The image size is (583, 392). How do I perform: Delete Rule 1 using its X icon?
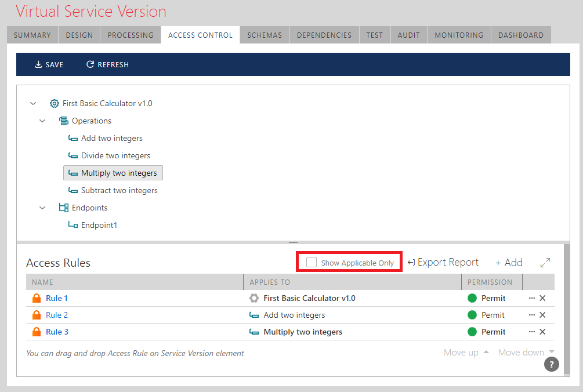[542, 299]
